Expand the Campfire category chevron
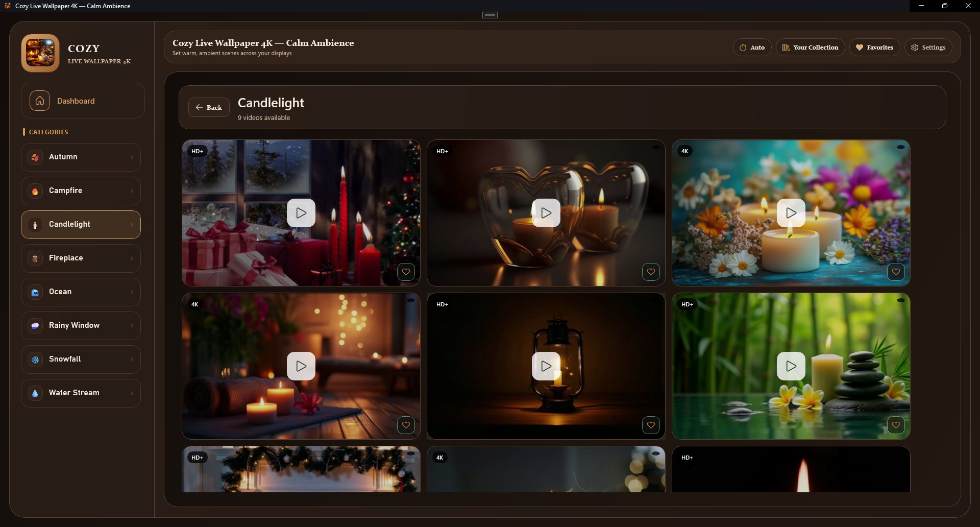The image size is (980, 527). click(x=132, y=191)
